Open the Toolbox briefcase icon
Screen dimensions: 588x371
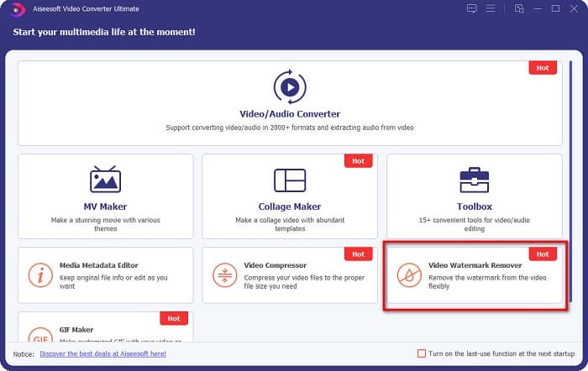pos(475,180)
